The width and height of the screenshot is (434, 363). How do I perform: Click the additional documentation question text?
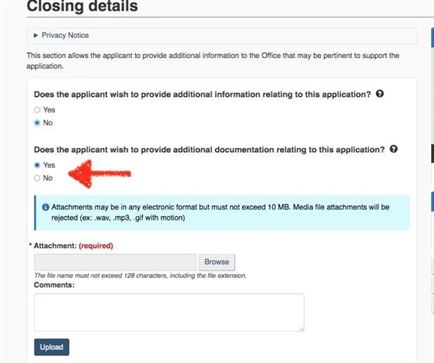point(209,150)
